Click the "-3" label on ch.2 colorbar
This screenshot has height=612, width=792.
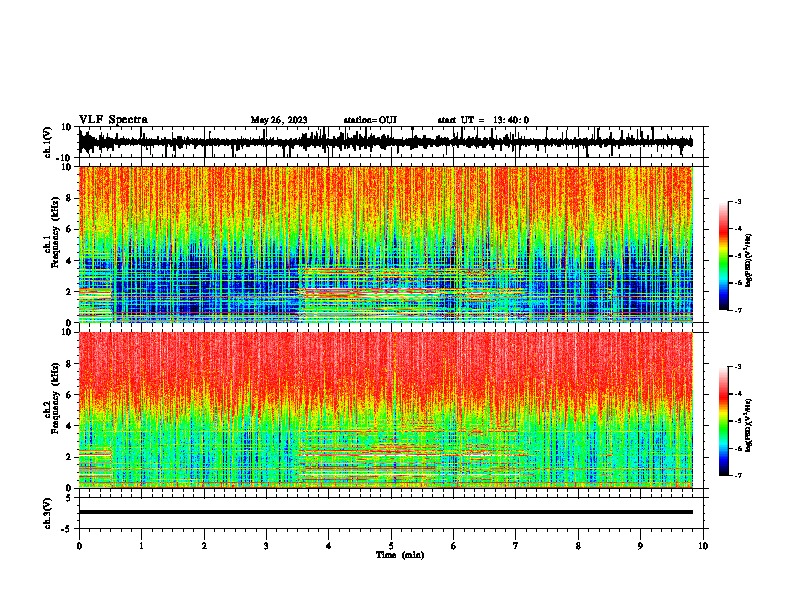pyautogui.click(x=737, y=367)
